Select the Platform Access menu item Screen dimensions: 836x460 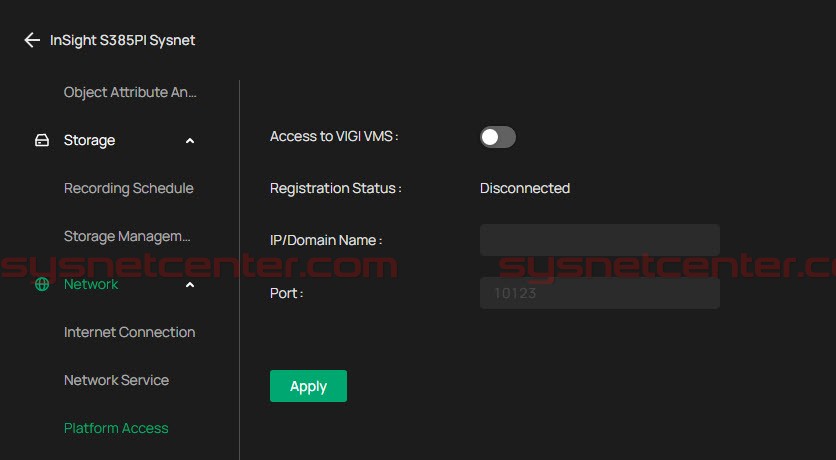(116, 428)
